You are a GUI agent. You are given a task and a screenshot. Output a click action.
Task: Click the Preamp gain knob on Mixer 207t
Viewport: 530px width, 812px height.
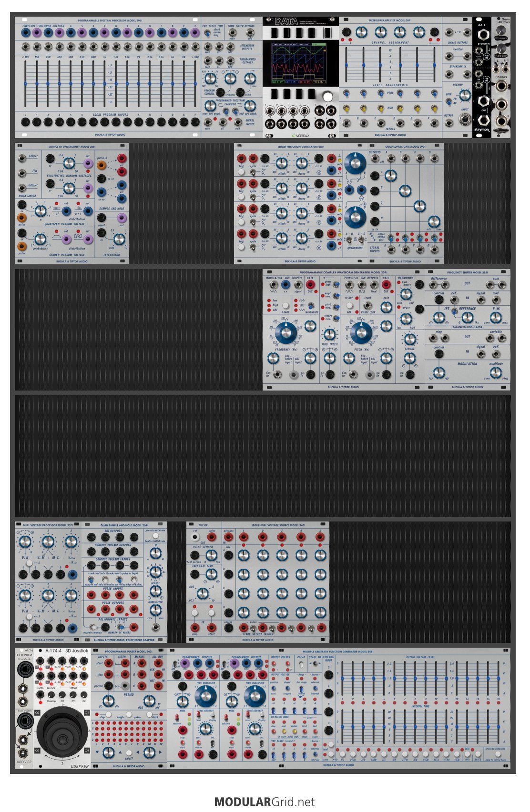pos(465,95)
